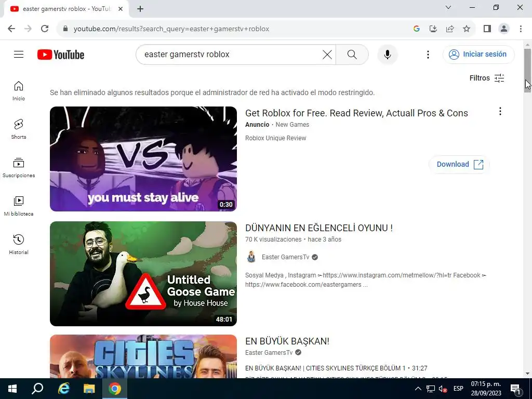Open File Explorer from taskbar

point(89,389)
